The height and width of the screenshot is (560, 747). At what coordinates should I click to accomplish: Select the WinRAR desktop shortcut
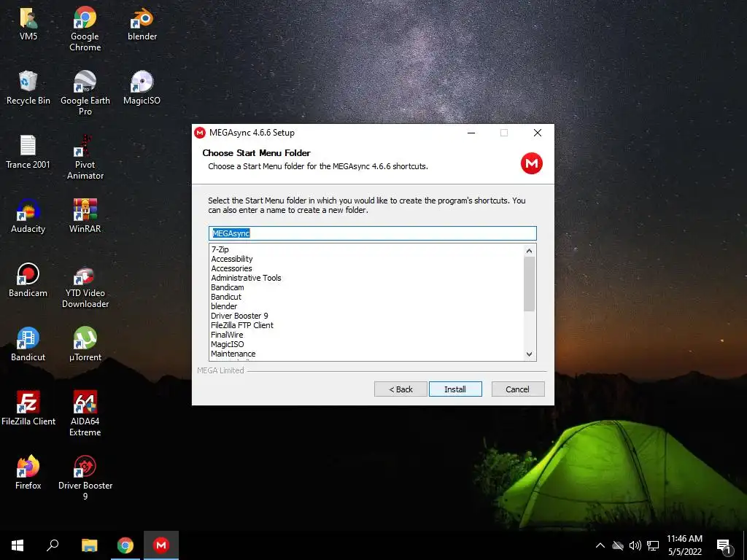click(x=85, y=216)
